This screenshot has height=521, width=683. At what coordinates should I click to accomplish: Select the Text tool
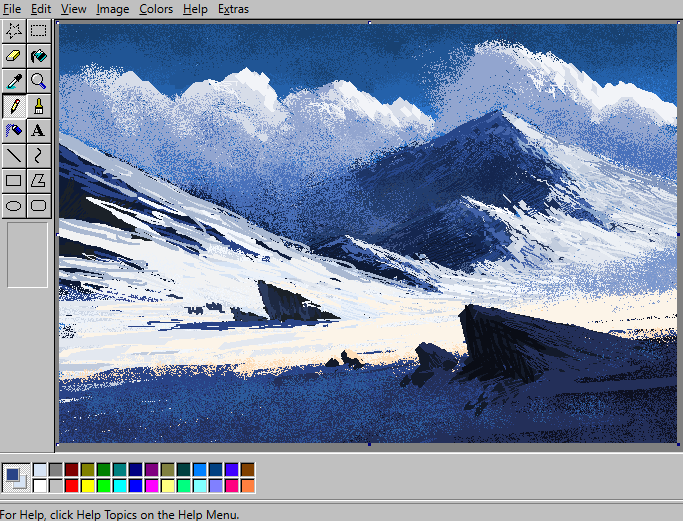(39, 131)
